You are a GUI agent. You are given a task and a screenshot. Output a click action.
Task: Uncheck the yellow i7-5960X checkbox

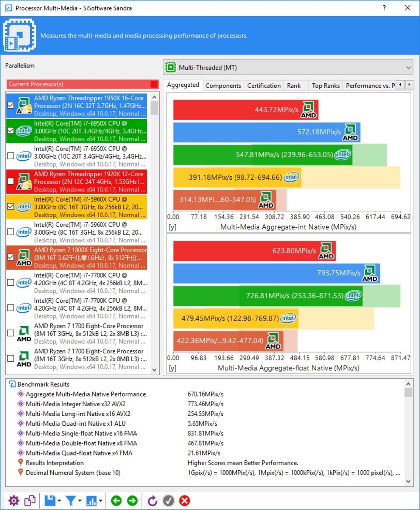coord(11,206)
